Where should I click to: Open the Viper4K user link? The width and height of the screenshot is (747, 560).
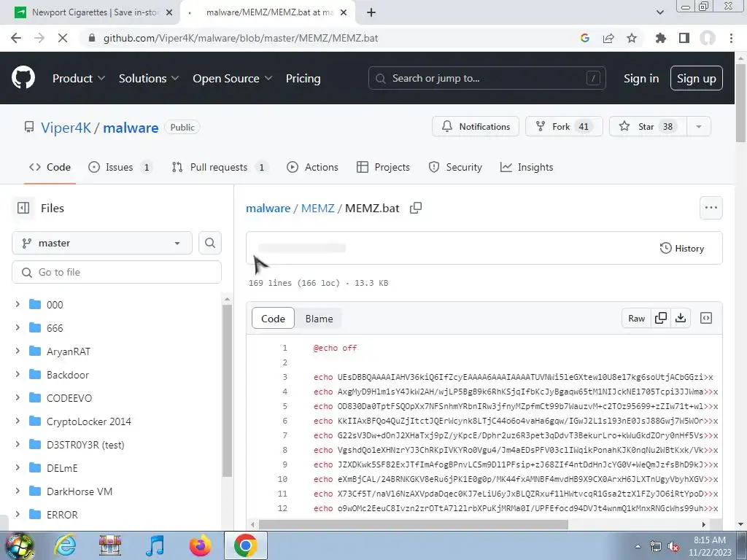point(66,127)
